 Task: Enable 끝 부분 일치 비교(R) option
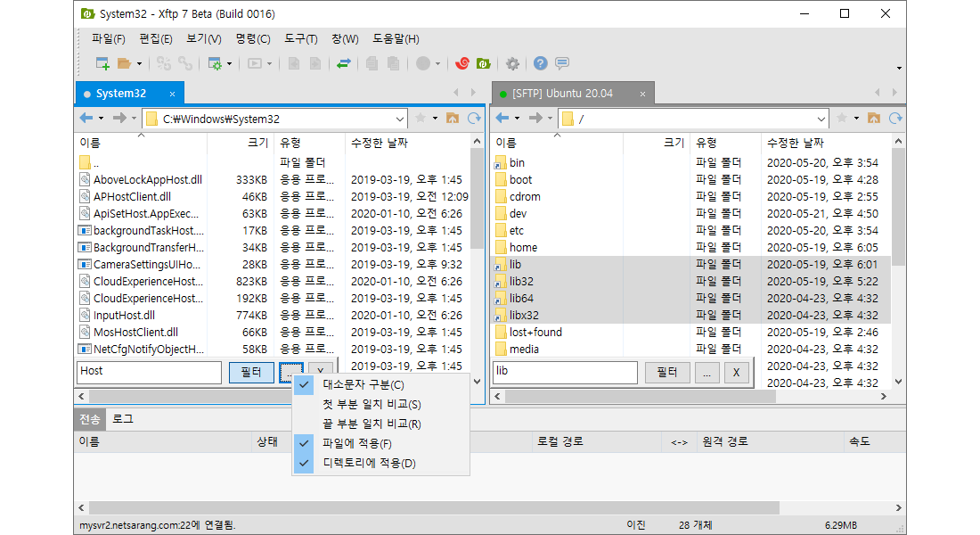[380, 424]
